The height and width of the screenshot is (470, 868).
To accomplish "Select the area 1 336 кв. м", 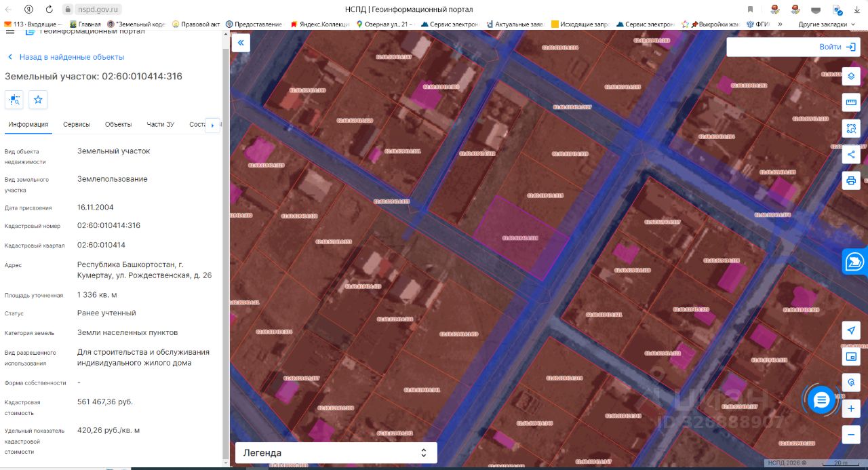I will coord(97,294).
